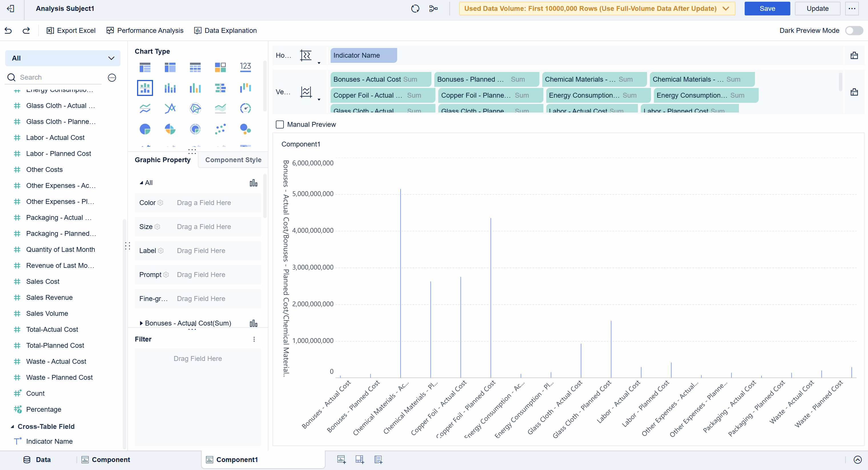Click the undo arrow icon
Viewport: 868px width, 470px height.
coord(8,30)
